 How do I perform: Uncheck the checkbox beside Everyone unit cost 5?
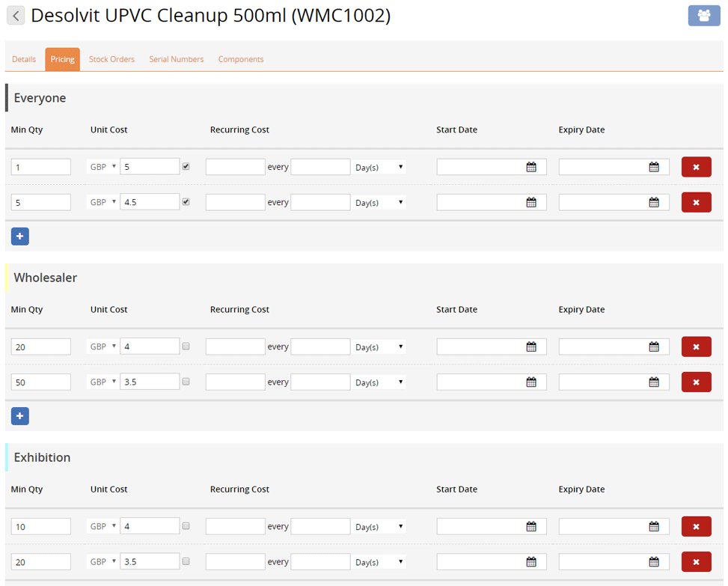[186, 166]
